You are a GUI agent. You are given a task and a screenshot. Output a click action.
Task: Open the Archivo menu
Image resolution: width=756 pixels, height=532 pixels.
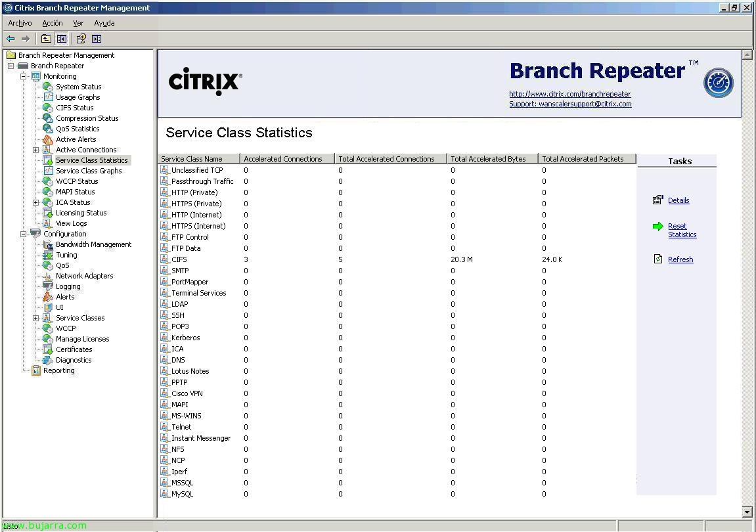[20, 23]
